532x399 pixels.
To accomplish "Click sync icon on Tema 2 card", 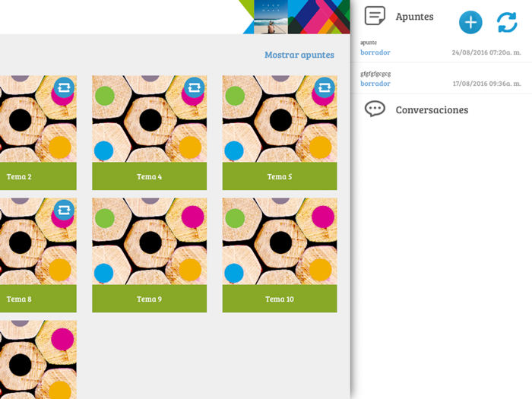I will click(x=64, y=88).
